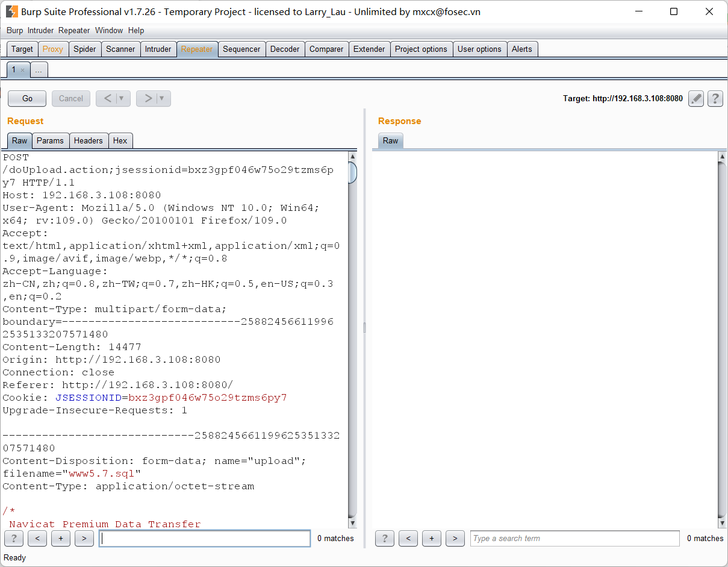Select the request Hex tab
This screenshot has height=567, width=728.
click(120, 140)
